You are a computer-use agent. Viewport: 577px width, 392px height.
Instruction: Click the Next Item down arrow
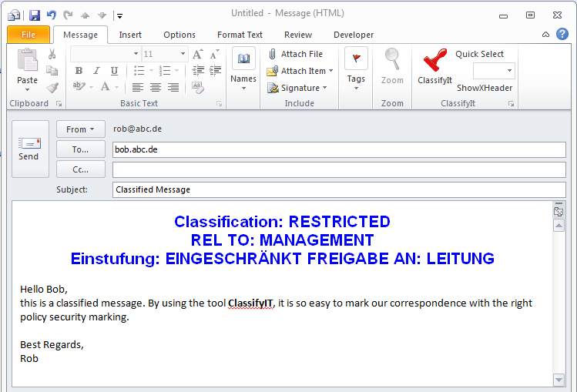click(102, 15)
